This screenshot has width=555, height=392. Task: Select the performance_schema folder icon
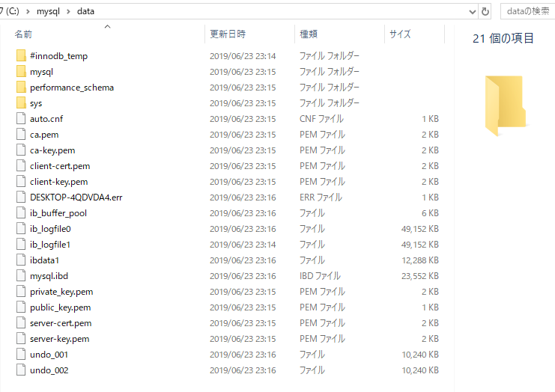pos(21,87)
